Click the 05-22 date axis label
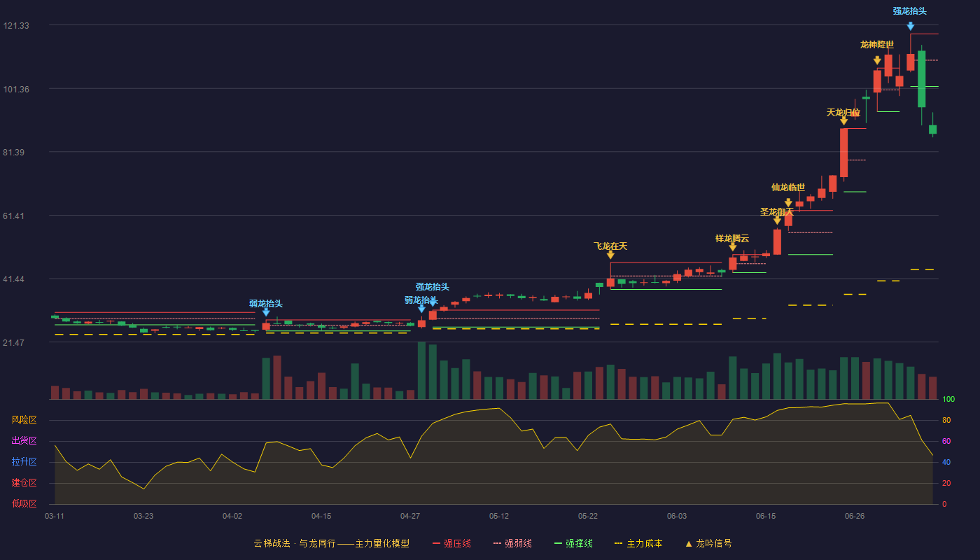 pos(588,516)
